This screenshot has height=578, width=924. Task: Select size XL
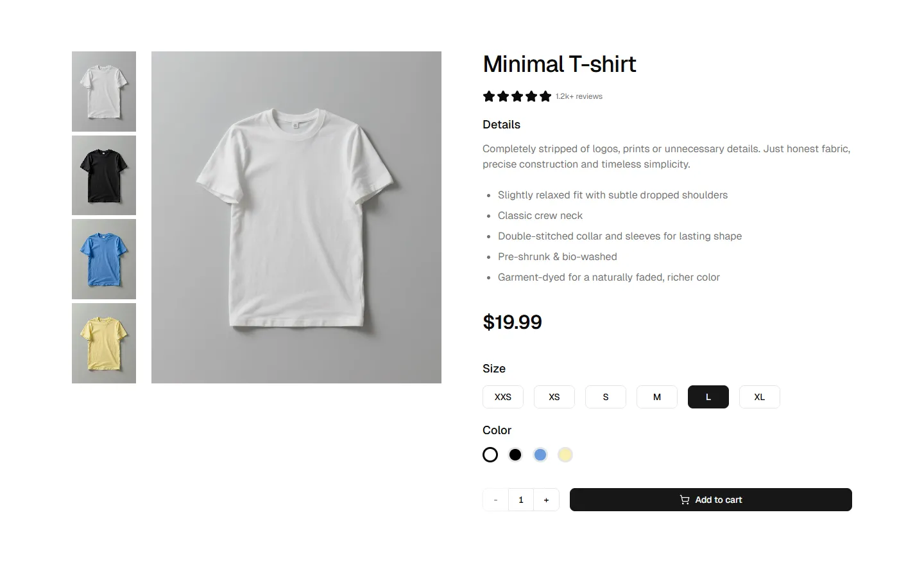[759, 397]
